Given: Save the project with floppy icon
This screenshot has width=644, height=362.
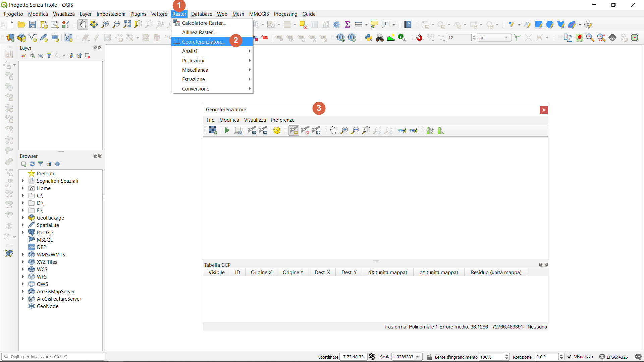Looking at the screenshot, I should pyautogui.click(x=33, y=24).
